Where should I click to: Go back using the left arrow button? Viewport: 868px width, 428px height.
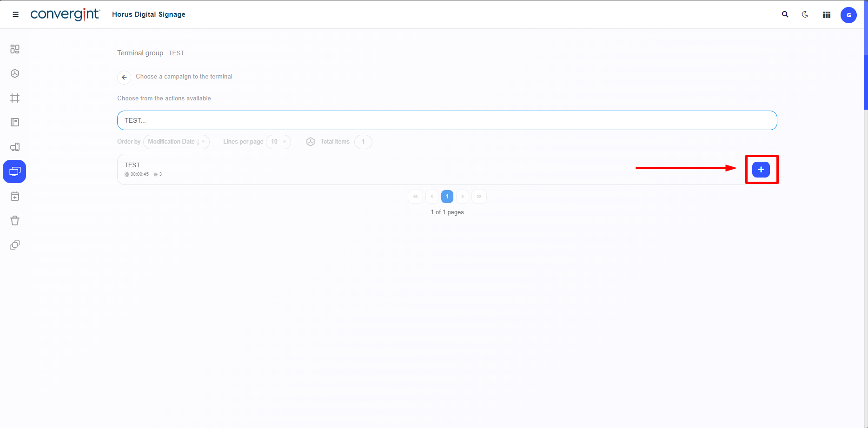click(124, 77)
